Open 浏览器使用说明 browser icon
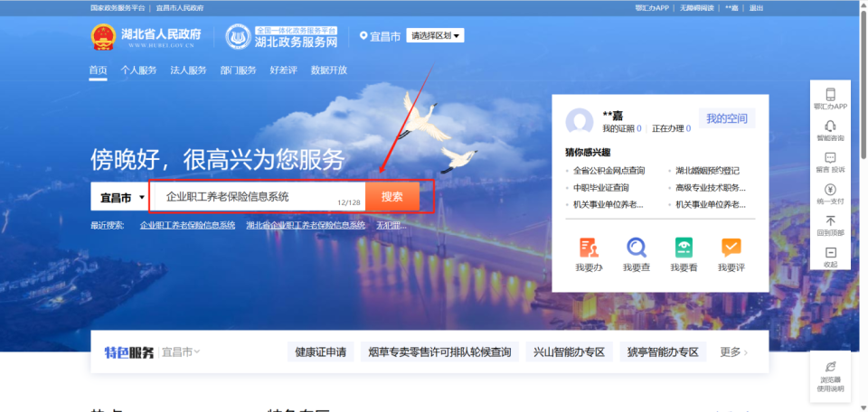Image resolution: width=868 pixels, height=412 pixels. click(x=830, y=367)
